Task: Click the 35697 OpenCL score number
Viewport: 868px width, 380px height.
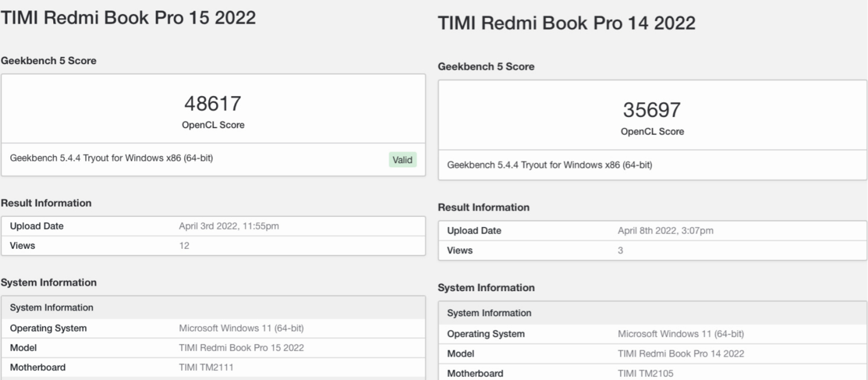Action: click(652, 111)
